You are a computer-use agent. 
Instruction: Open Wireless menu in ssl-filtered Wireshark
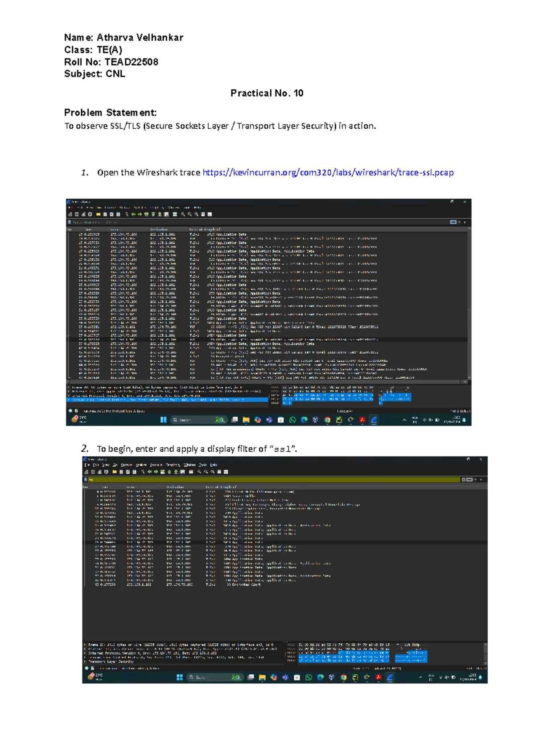click(189, 465)
